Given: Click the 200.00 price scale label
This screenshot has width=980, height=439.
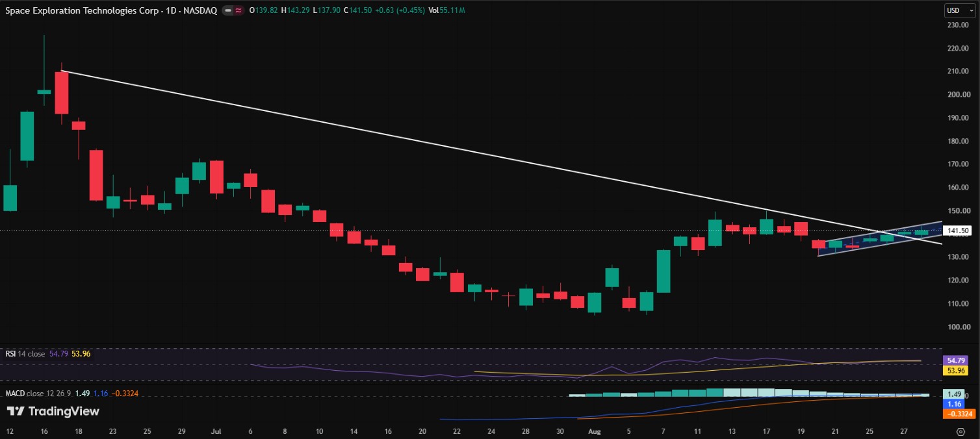Looking at the screenshot, I should click(x=959, y=95).
